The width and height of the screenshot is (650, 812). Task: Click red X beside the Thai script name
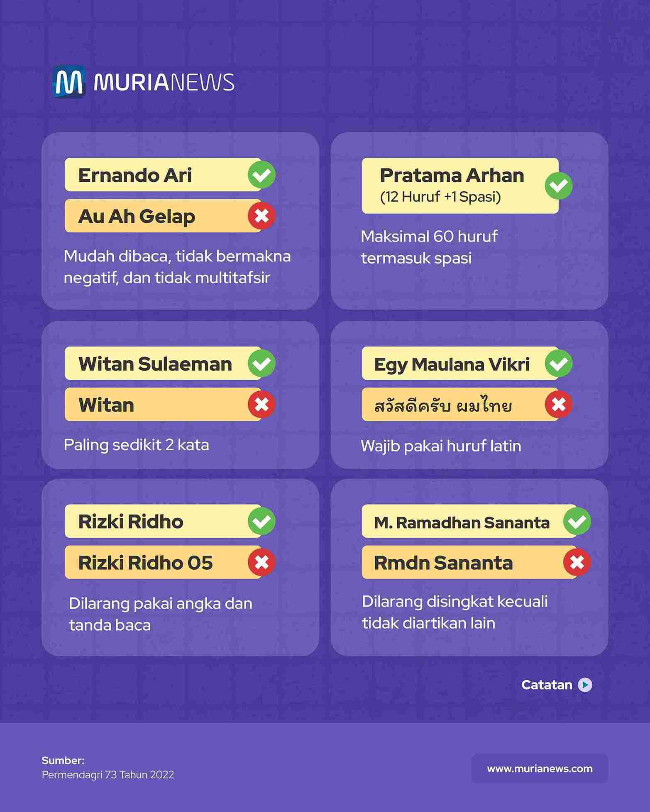pyautogui.click(x=558, y=405)
